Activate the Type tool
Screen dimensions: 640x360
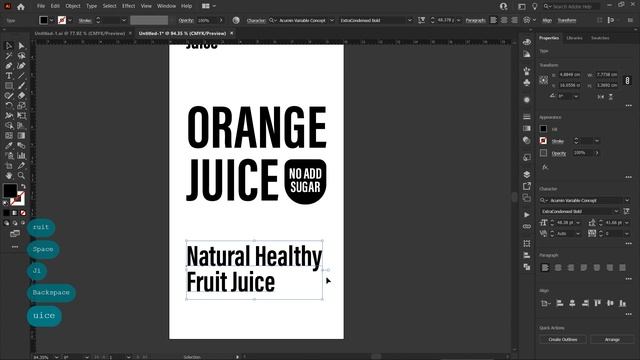pos(9,76)
